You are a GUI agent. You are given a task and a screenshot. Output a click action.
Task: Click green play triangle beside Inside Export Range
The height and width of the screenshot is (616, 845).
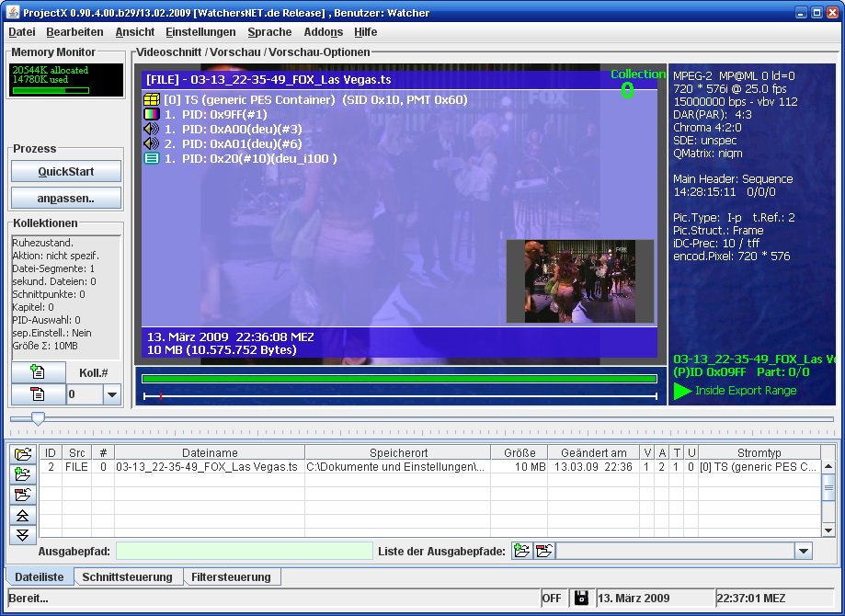(x=682, y=391)
